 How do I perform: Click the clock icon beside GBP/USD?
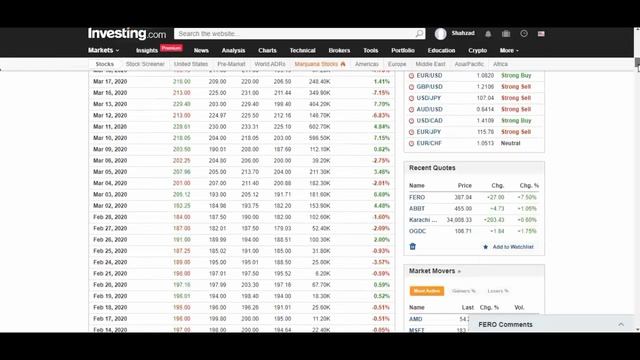tap(411, 87)
